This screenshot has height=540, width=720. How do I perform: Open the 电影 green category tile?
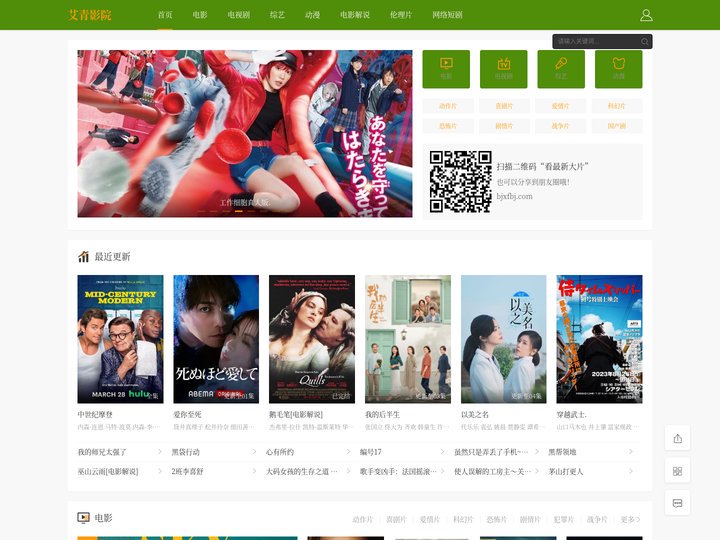pos(446,69)
